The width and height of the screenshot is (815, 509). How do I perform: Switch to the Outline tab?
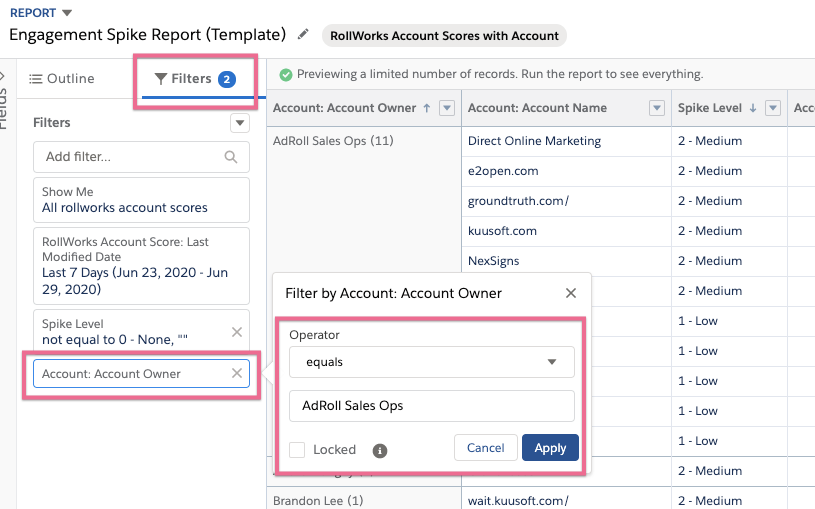click(x=62, y=79)
